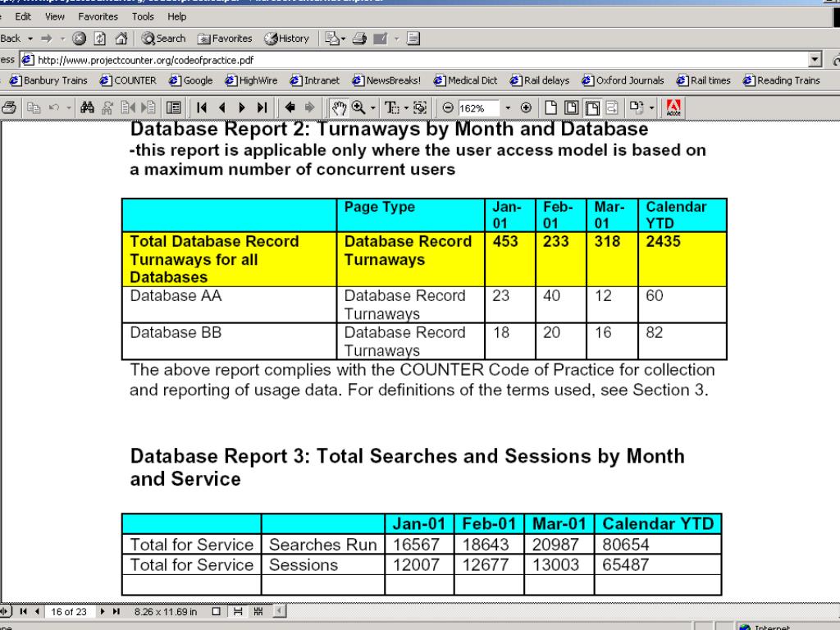The width and height of the screenshot is (840, 630).
Task: Click status bar first page button
Action: (x=24, y=611)
